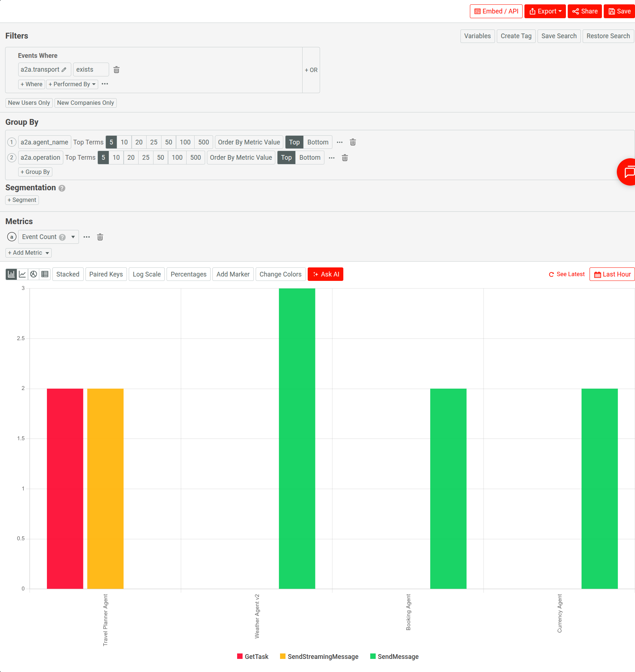The image size is (635, 672).
Task: Toggle Percentages display
Action: 189,274
